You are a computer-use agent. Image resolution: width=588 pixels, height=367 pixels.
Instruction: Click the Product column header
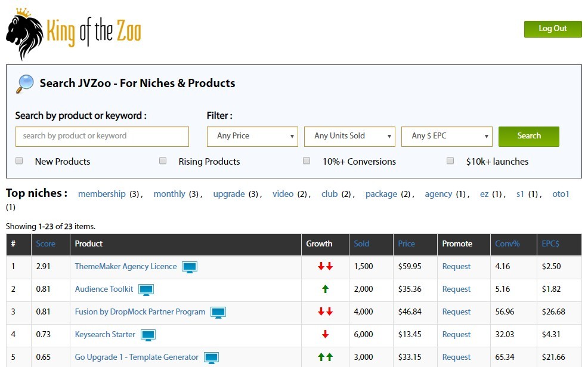click(88, 243)
